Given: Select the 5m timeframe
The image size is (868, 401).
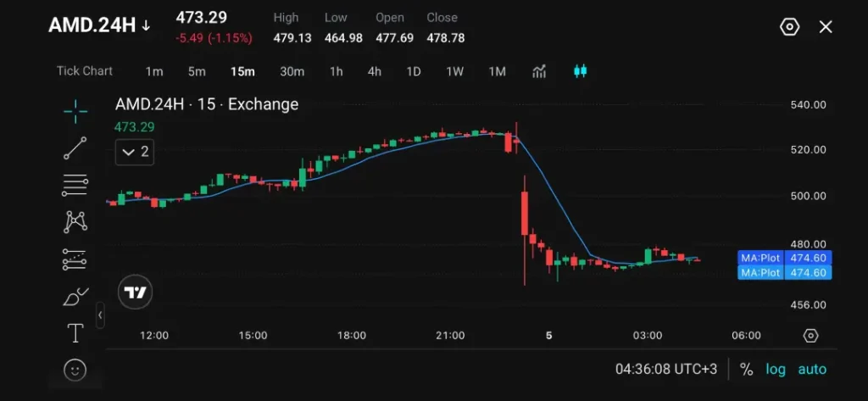Looking at the screenshot, I should click(x=197, y=71).
